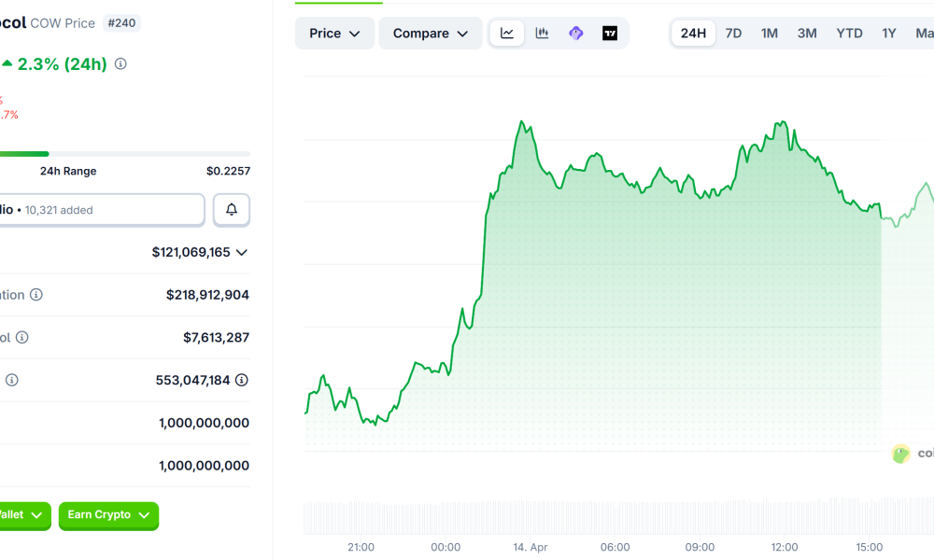Open the Compare dropdown
Image resolution: width=934 pixels, height=560 pixels.
click(430, 33)
